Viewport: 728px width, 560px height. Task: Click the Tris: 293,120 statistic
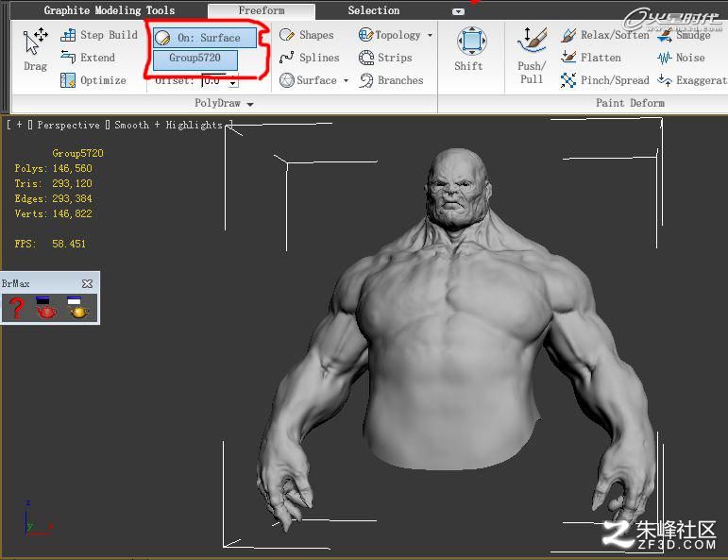tap(54, 183)
